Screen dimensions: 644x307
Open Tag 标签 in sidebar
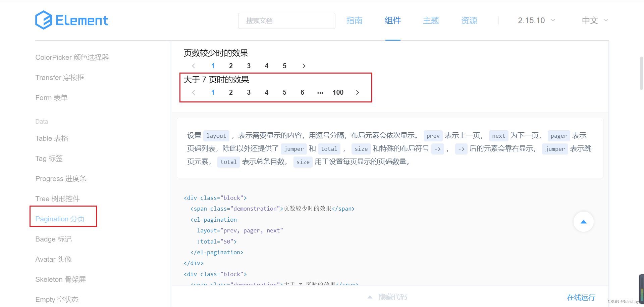(x=49, y=159)
